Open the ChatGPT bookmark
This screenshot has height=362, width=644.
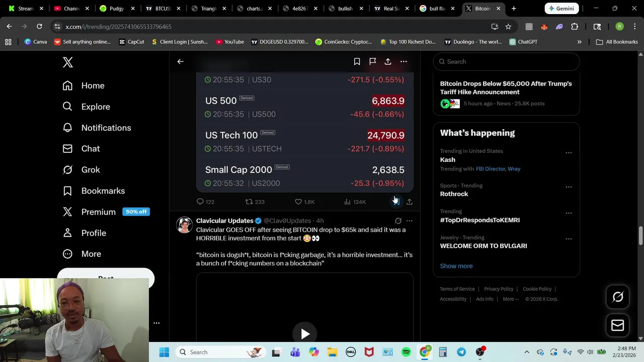tap(523, 42)
